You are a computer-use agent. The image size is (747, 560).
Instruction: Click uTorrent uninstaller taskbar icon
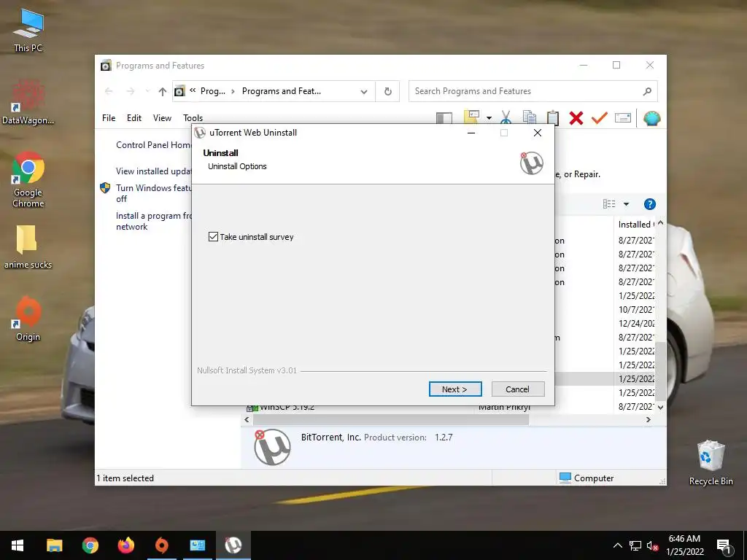[233, 545]
